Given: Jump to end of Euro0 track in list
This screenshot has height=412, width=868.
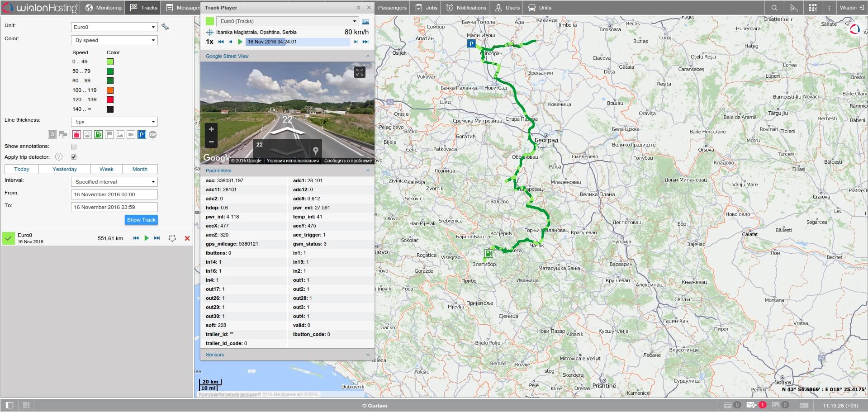Looking at the screenshot, I should [157, 238].
